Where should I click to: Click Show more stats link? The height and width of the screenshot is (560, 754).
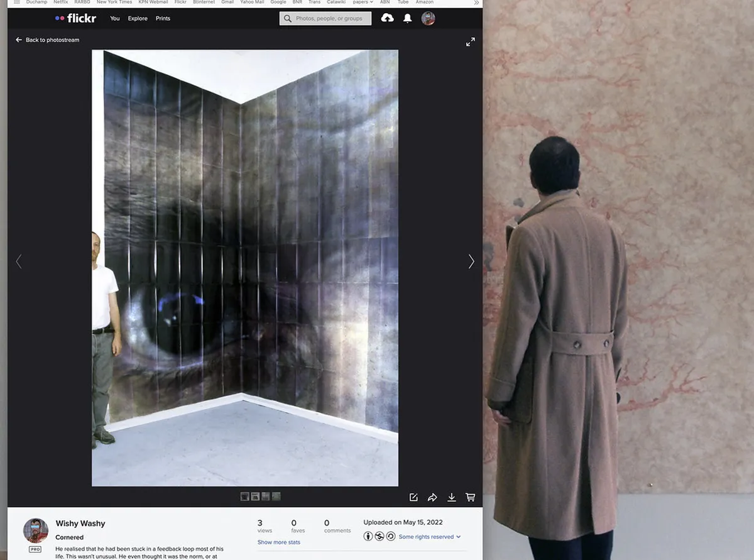278,542
